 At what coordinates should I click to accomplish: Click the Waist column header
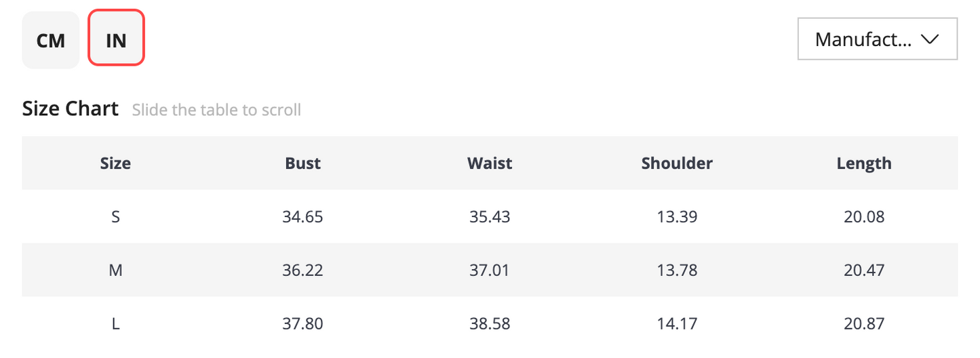pyautogui.click(x=490, y=163)
